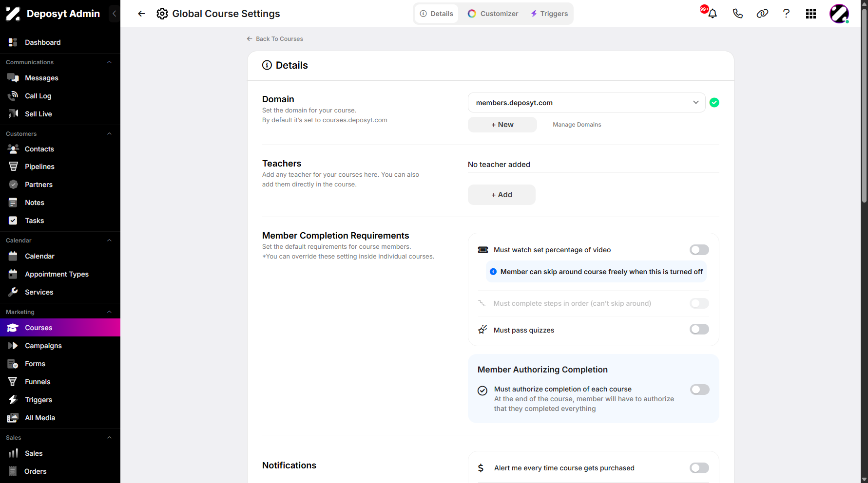868x483 pixels.
Task: Click the phone call icon in header
Action: coord(737,14)
